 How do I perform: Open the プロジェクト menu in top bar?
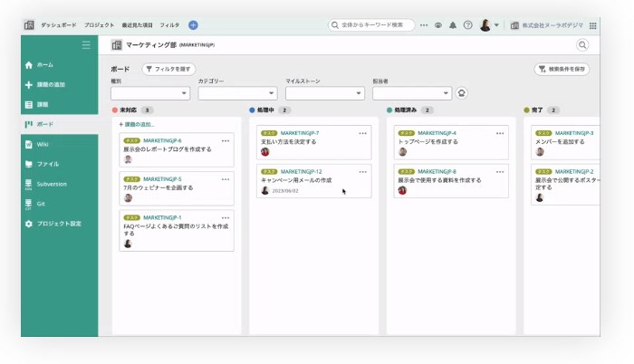99,25
